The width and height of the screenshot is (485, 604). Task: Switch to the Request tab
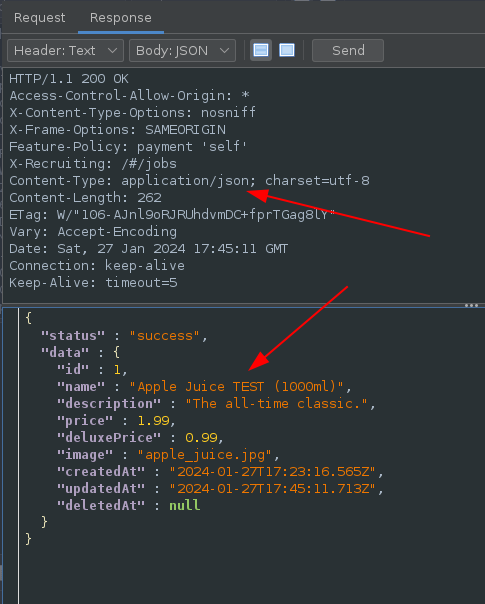coord(40,18)
